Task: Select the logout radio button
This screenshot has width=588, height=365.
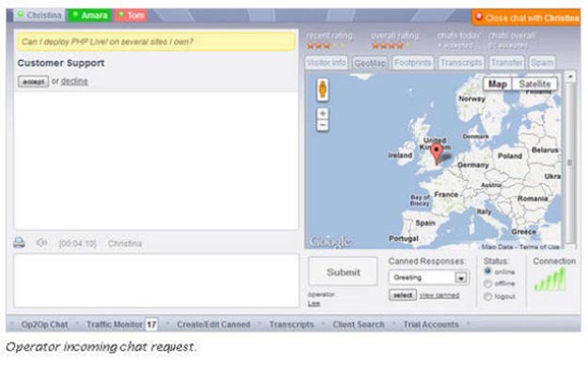Action: [487, 296]
